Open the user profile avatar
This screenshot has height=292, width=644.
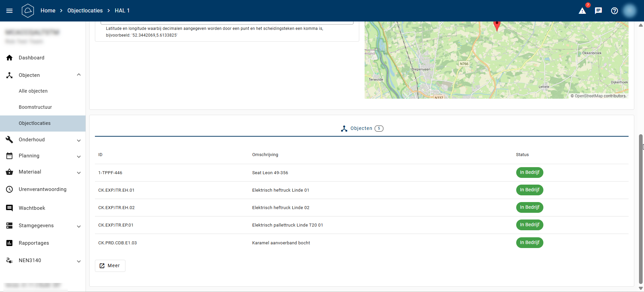[x=630, y=11]
